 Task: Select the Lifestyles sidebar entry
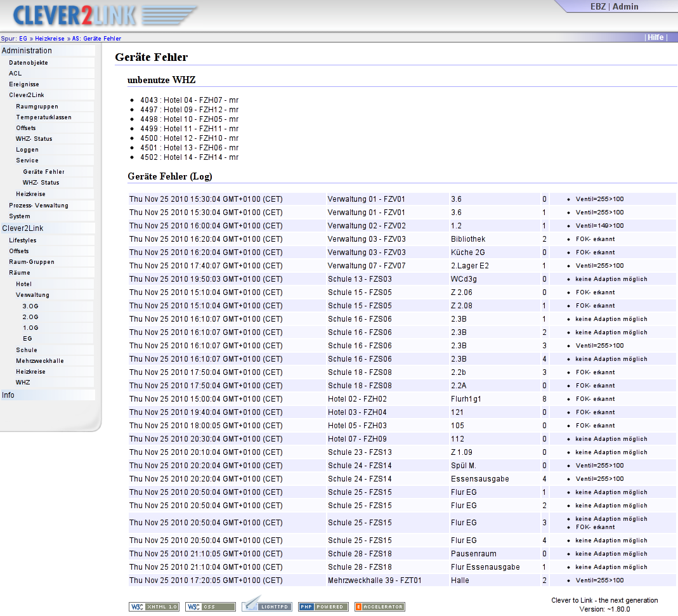tap(22, 240)
